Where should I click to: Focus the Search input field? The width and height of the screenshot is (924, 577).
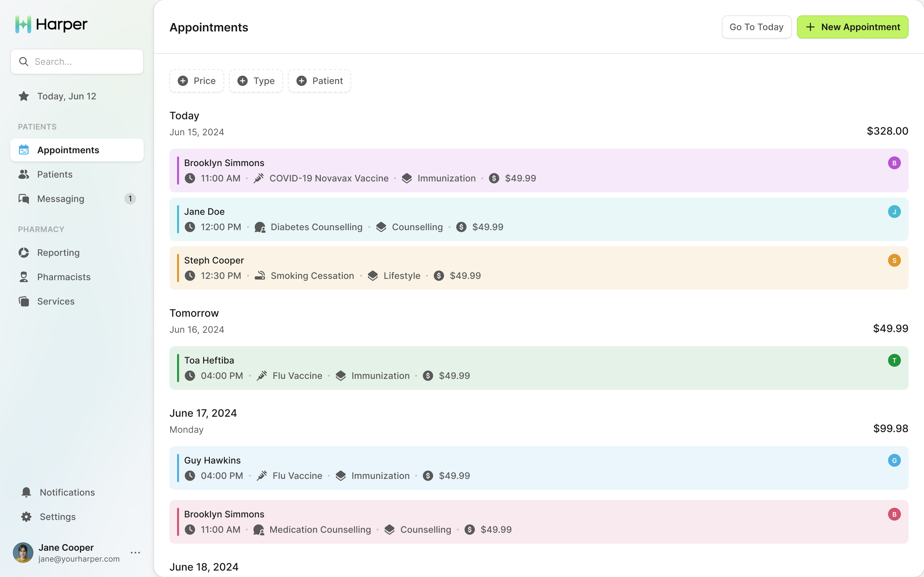coord(77,62)
